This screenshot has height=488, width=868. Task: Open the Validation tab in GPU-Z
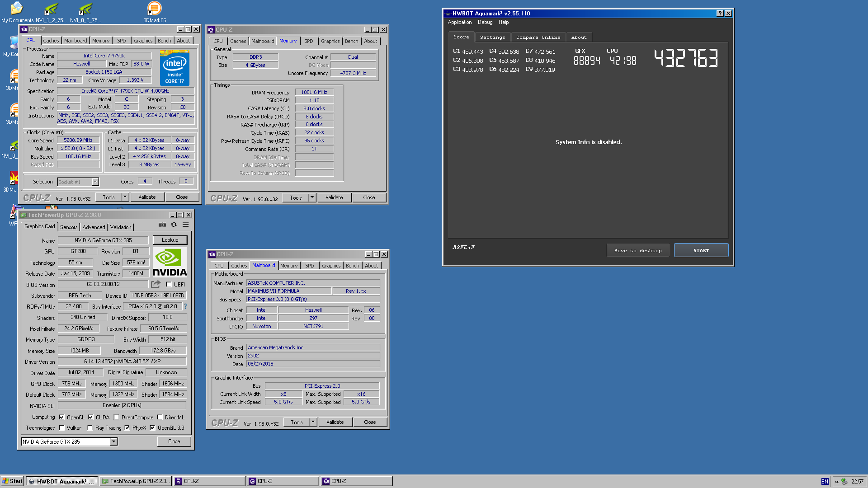(121, 227)
